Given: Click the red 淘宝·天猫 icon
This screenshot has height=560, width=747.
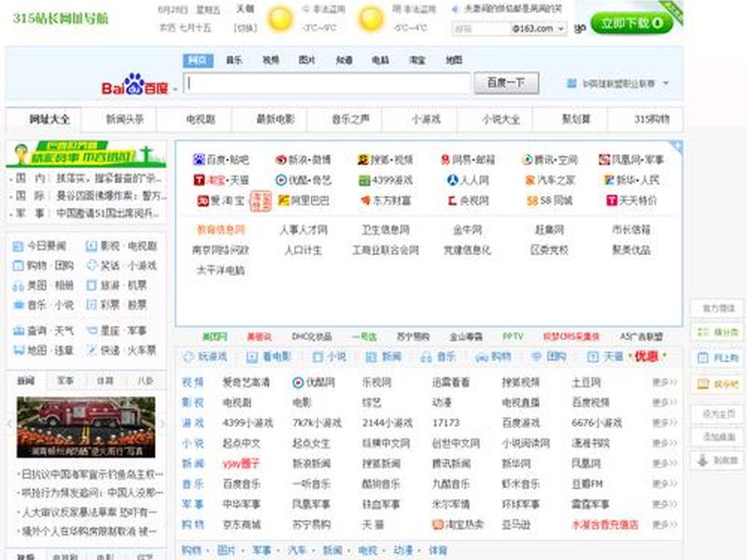Looking at the screenshot, I should point(199,180).
